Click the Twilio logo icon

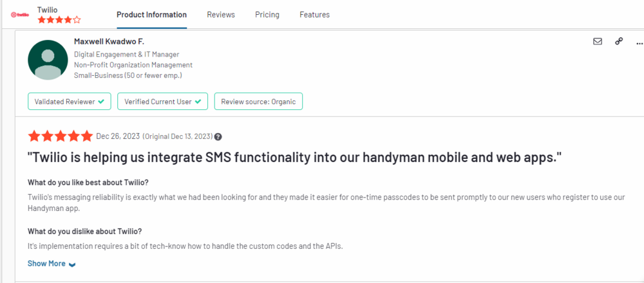(20, 15)
